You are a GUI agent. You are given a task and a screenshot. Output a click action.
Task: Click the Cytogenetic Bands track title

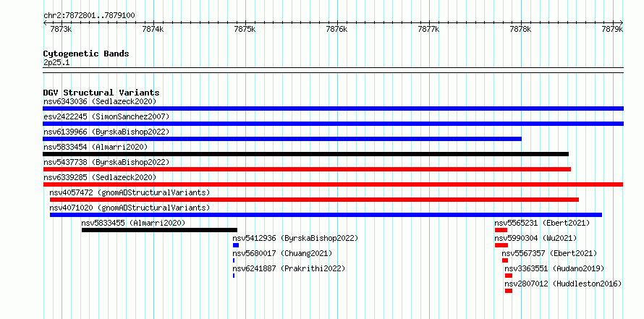tap(86, 54)
